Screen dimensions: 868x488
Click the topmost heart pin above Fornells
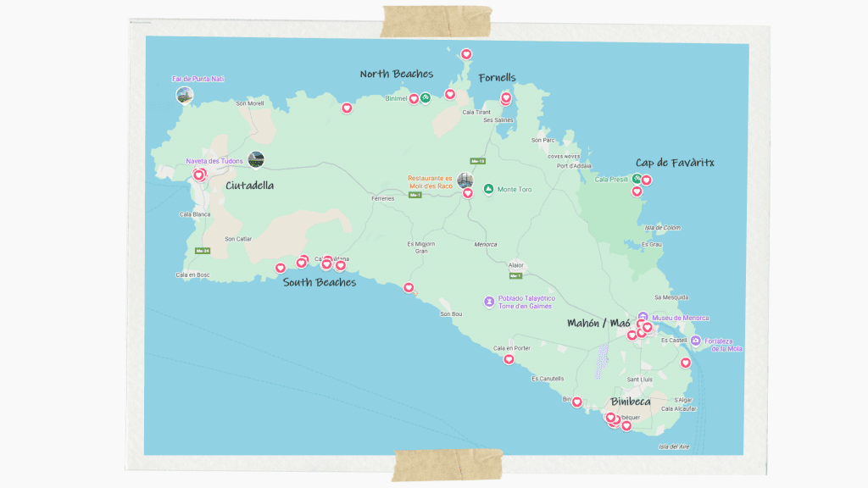pyautogui.click(x=466, y=53)
